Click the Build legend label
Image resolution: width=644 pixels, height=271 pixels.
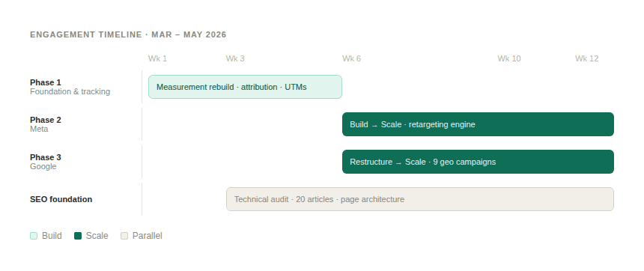pos(52,236)
